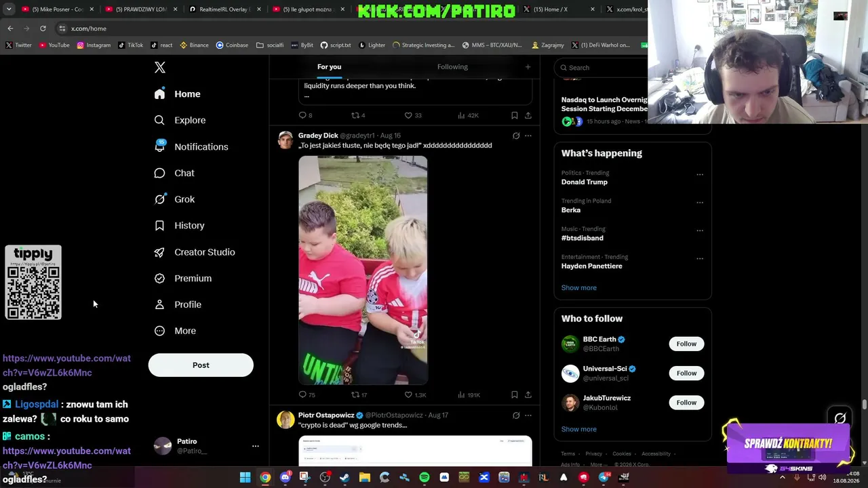868x488 pixels.
Task: Open more options on Gradey Dick's post
Action: 528,136
